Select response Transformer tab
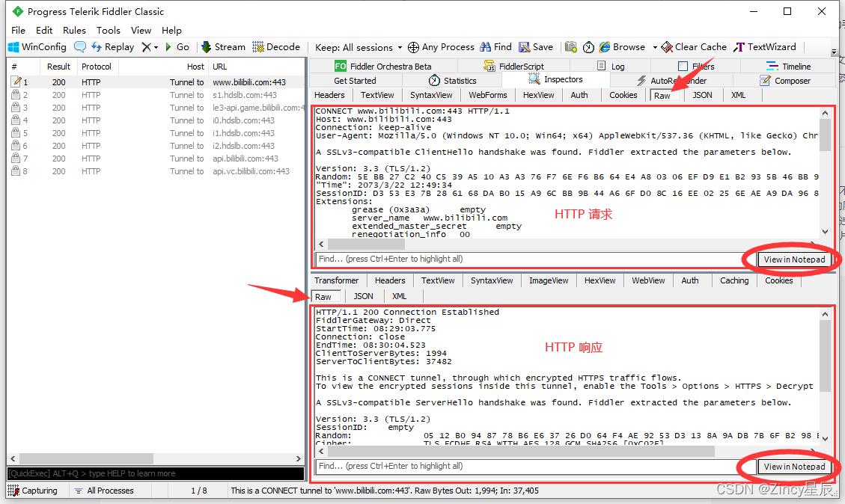Viewport: 845px width, 504px height. (336, 280)
